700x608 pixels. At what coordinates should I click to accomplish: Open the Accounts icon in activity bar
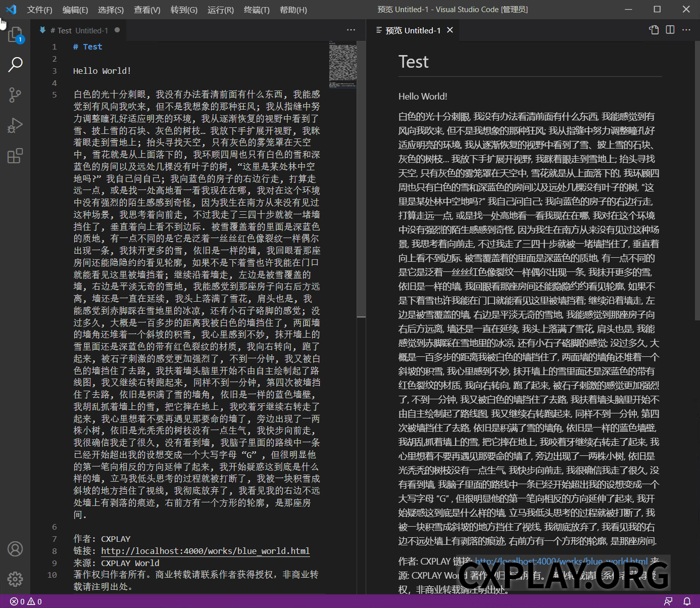click(x=15, y=549)
